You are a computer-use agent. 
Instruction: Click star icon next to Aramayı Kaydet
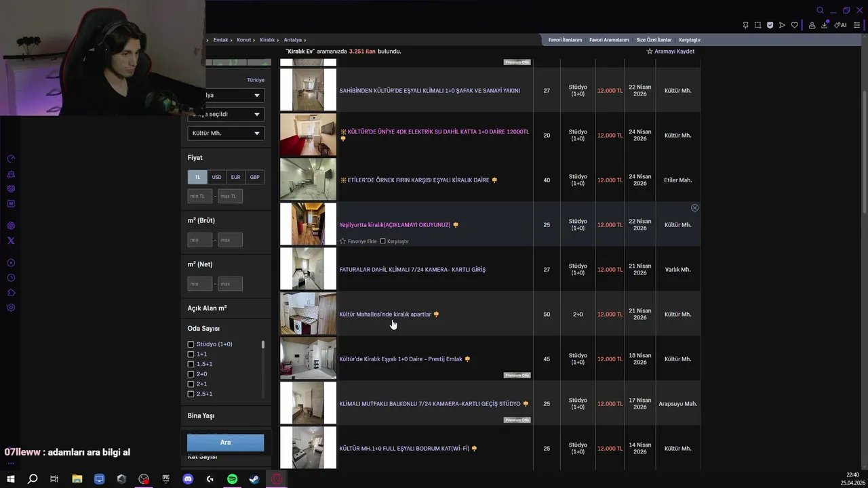(x=650, y=52)
